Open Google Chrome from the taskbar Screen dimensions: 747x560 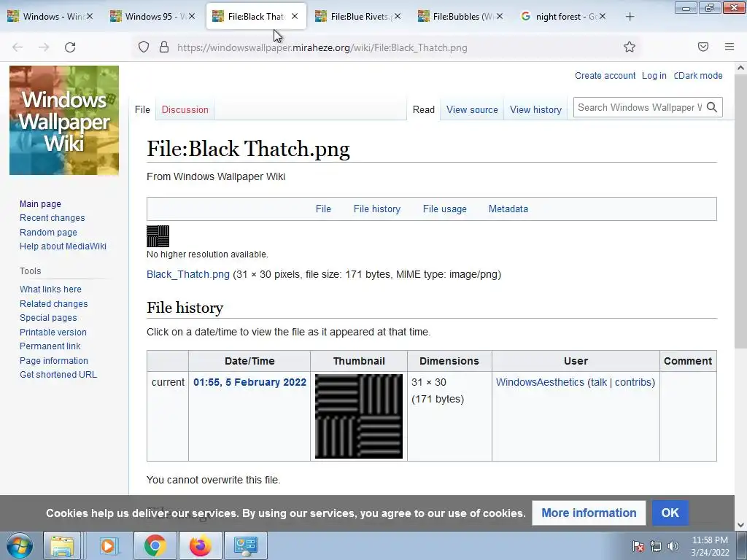coord(155,545)
